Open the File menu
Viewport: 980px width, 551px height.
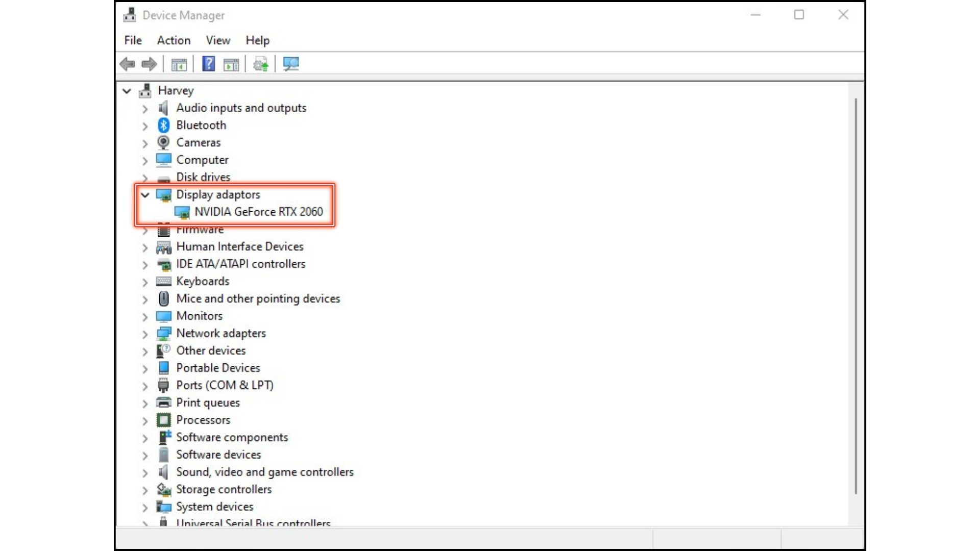[x=133, y=40]
